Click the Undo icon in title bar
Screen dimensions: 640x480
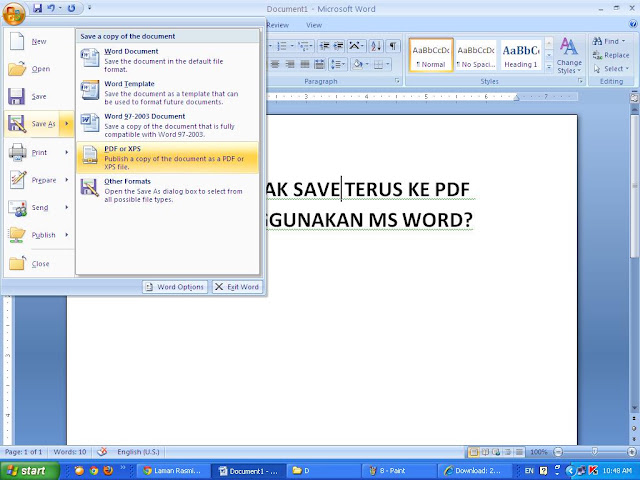(51, 8)
